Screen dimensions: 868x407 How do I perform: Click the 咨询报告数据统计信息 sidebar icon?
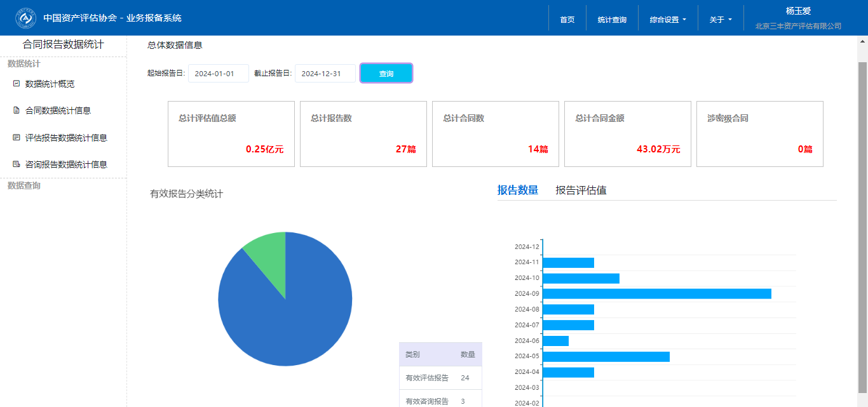click(x=17, y=164)
